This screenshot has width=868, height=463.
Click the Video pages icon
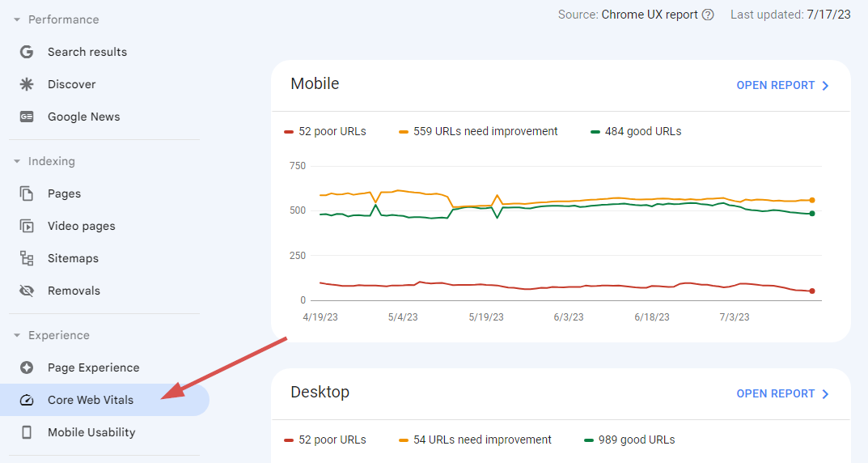tap(27, 226)
